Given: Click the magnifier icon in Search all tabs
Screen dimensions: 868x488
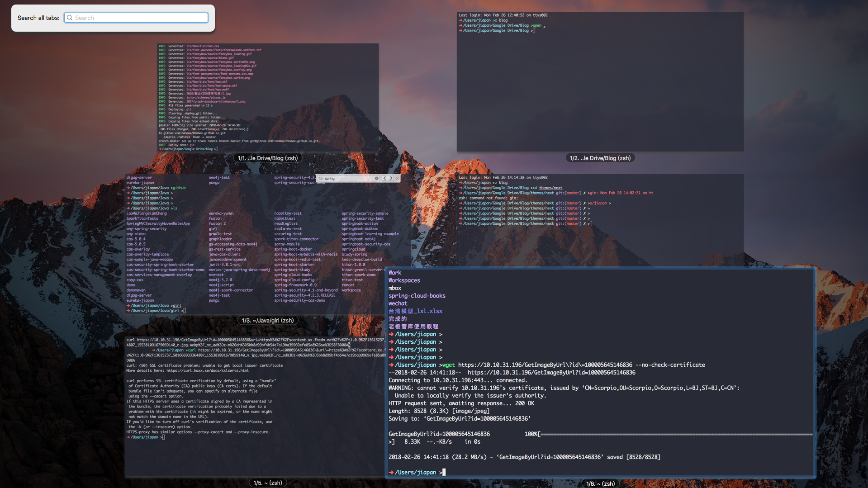Looking at the screenshot, I should (x=70, y=18).
